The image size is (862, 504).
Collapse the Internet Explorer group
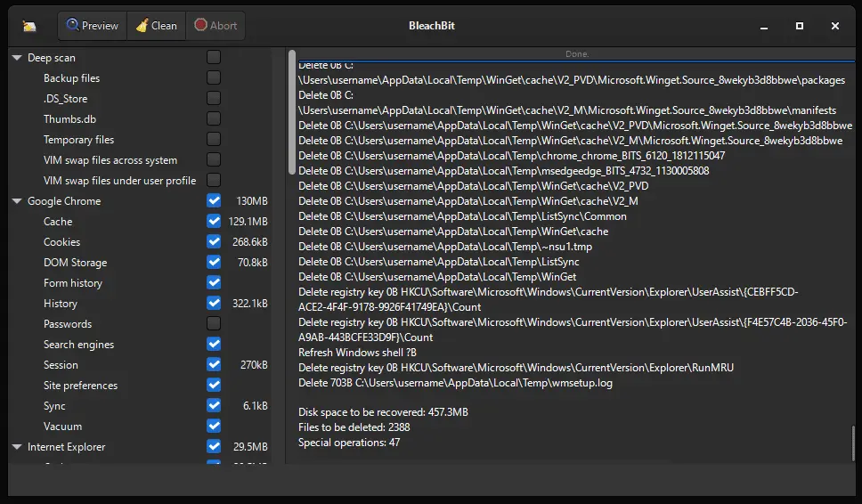tap(17, 447)
